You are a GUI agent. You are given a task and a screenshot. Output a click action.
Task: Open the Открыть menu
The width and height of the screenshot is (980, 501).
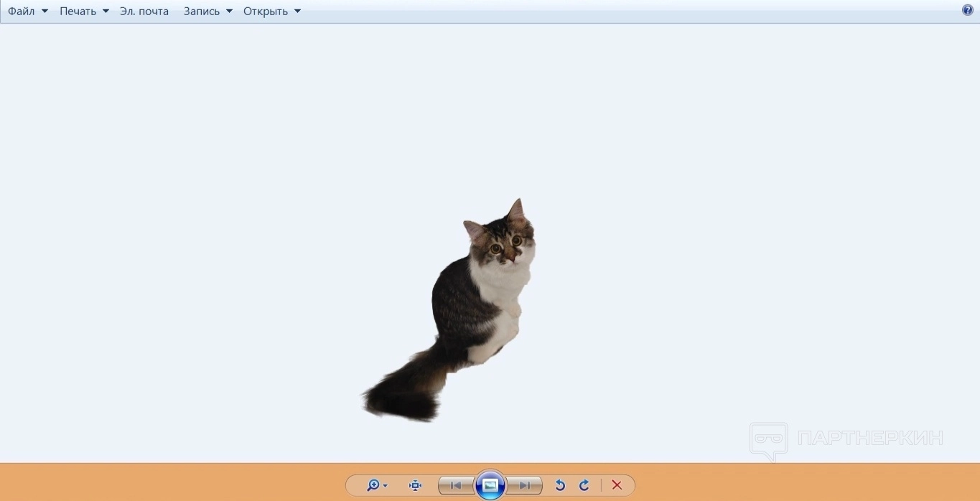point(271,11)
